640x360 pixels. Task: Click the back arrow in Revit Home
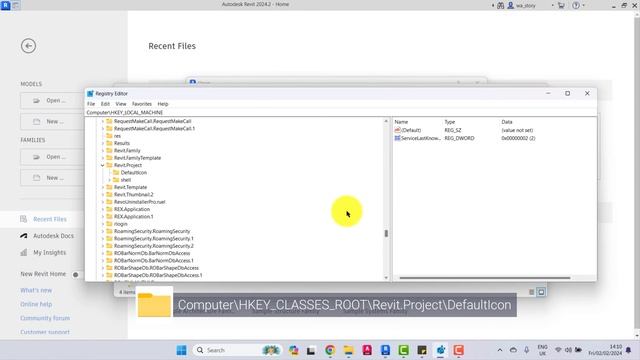pyautogui.click(x=28, y=46)
